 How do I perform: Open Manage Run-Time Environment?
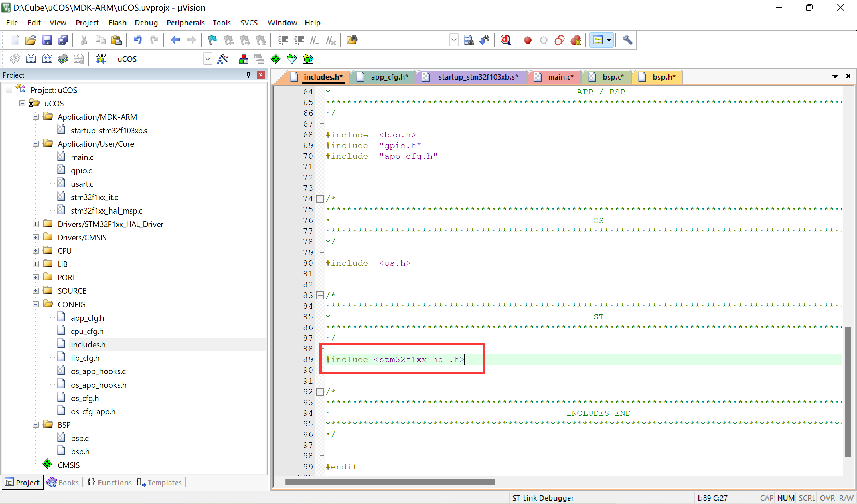[276, 59]
